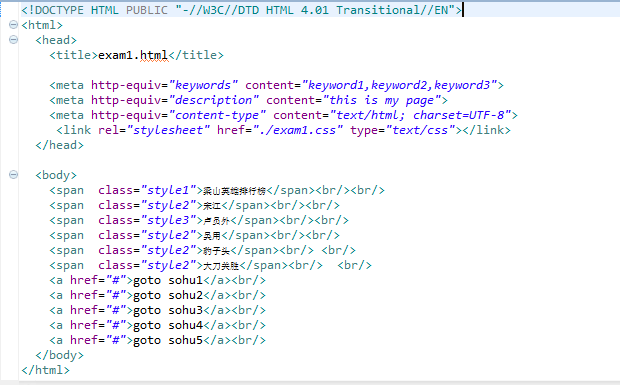This screenshot has height=385, width=620.
Task: Click the goto sohu5 link text
Action: (168, 341)
